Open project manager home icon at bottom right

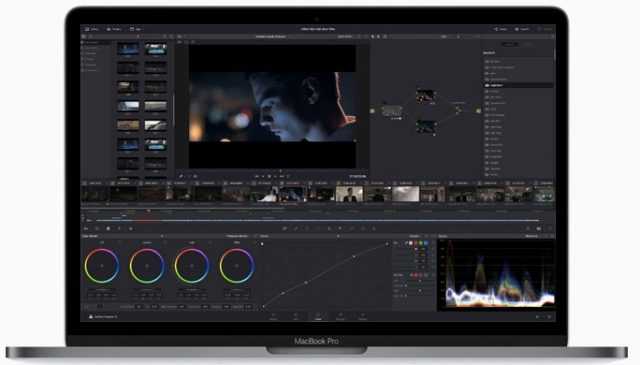tap(538, 316)
